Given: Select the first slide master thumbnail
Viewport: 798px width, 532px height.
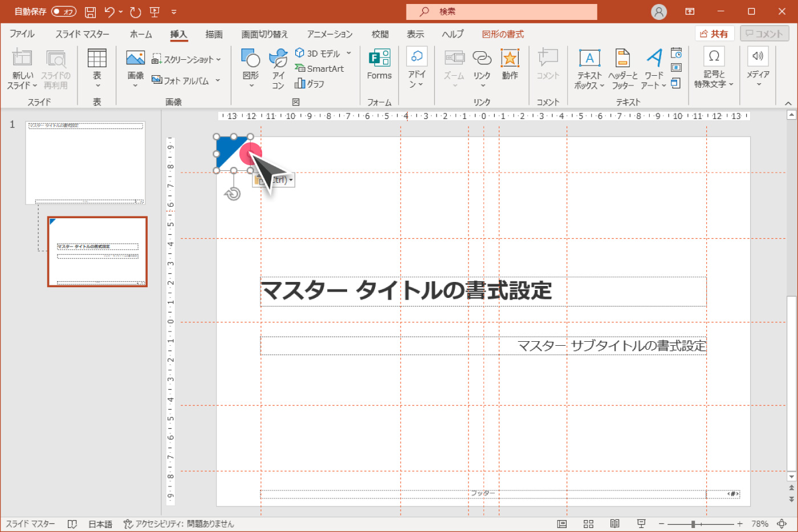Looking at the screenshot, I should pyautogui.click(x=85, y=162).
